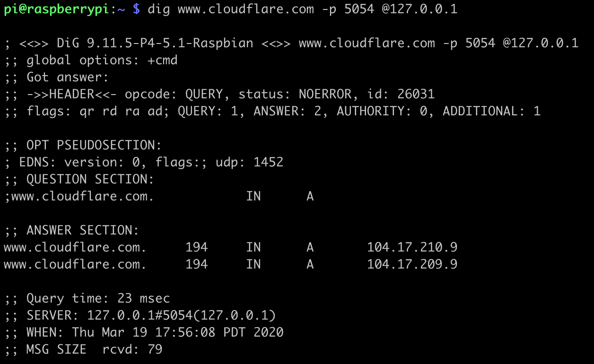Image resolution: width=594 pixels, height=364 pixels.
Task: Click the EDNS udp value 1452
Action: pos(268,163)
